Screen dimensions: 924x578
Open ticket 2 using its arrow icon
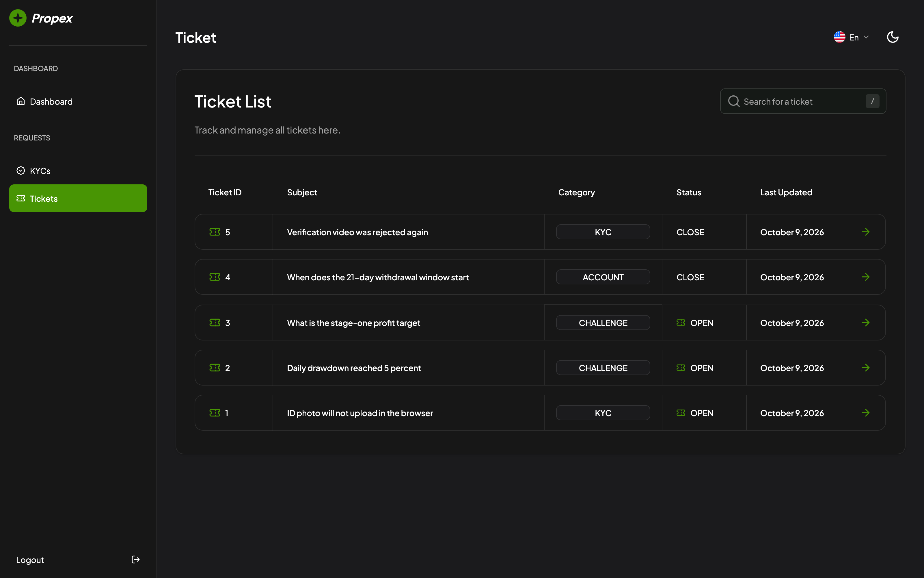pos(866,368)
